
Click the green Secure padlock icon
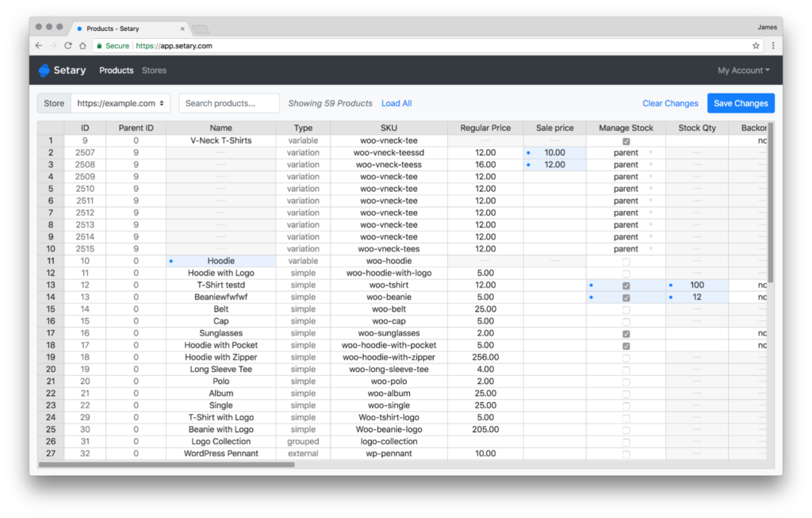pos(99,46)
